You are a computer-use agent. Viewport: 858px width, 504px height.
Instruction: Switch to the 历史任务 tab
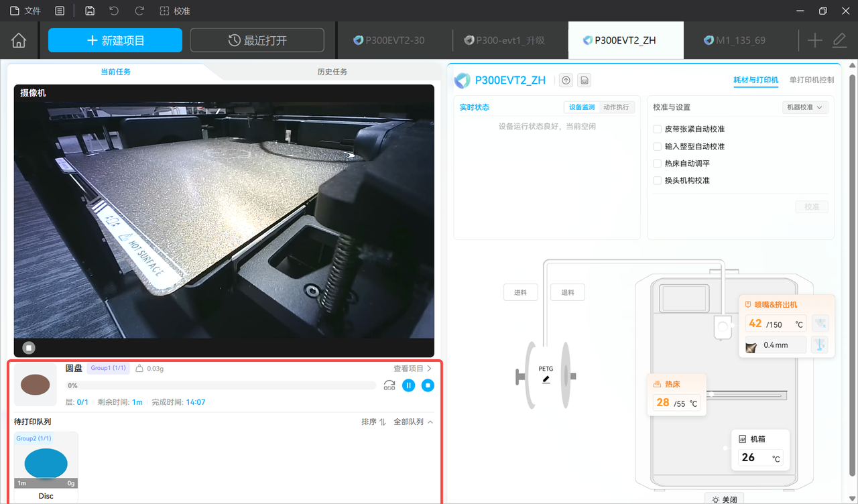(x=332, y=72)
